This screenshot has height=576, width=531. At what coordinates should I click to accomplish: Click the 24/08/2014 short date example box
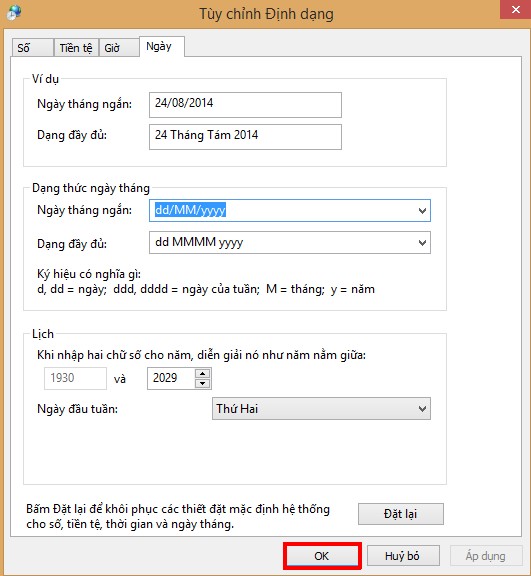(x=245, y=105)
